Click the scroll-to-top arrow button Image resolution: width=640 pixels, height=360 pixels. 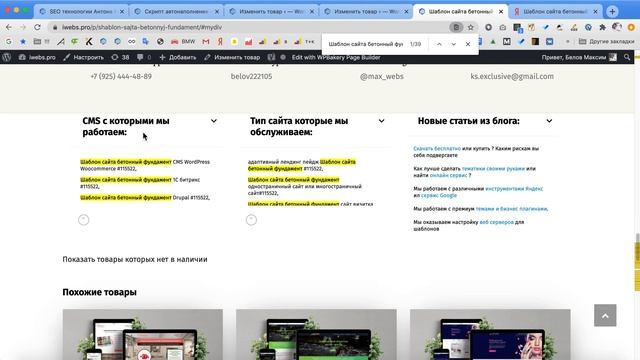point(605,315)
